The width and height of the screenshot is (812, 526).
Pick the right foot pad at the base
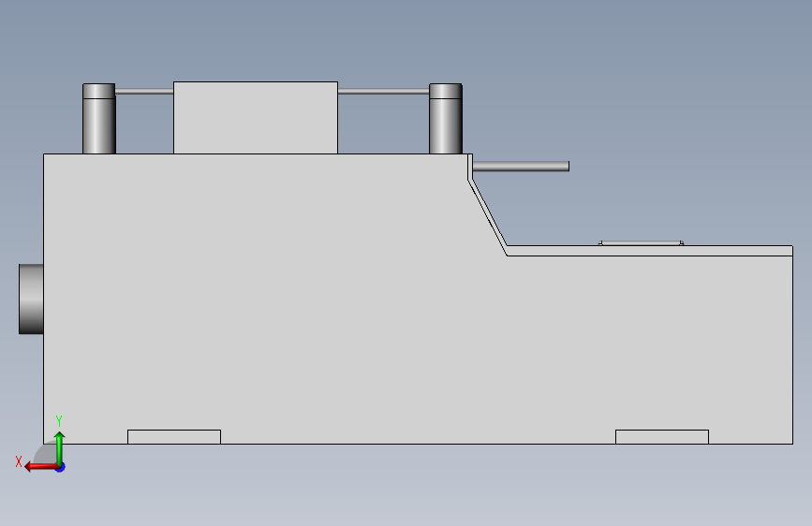(x=662, y=436)
